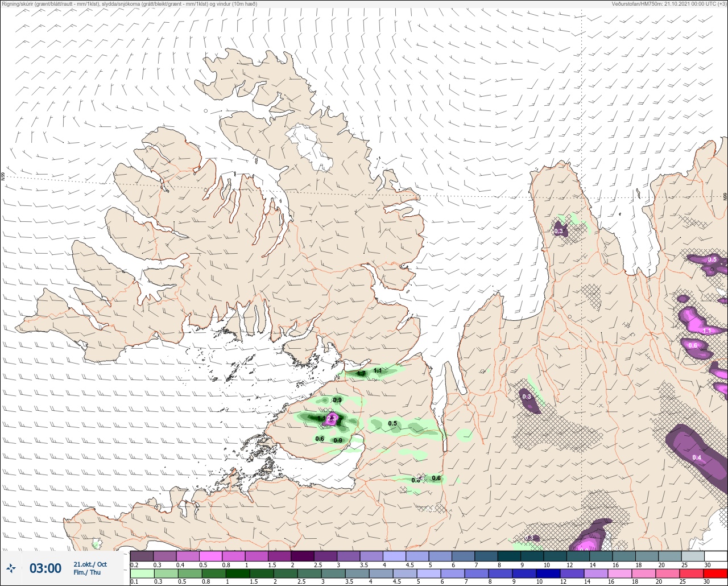Click the 03:00 forecast time
Image resolution: width=728 pixels, height=586 pixels.
[45, 568]
